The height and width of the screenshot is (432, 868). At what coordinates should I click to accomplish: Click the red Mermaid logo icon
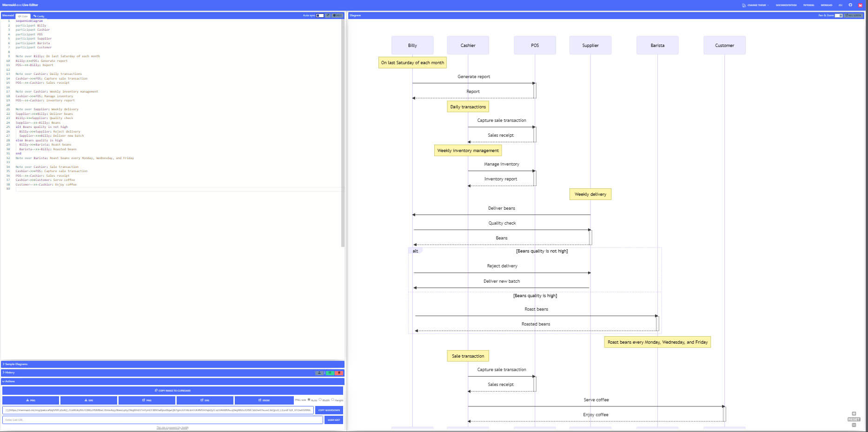(860, 5)
